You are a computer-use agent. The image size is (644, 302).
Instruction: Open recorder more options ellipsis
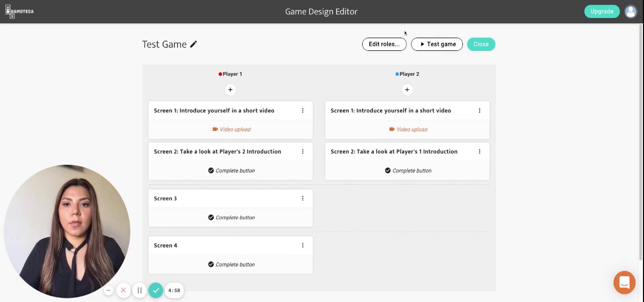(x=108, y=290)
